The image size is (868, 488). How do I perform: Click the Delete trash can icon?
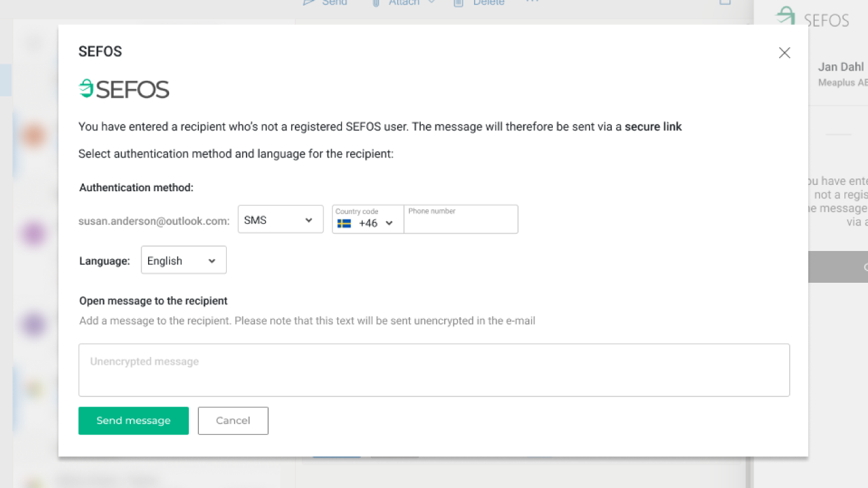(459, 3)
